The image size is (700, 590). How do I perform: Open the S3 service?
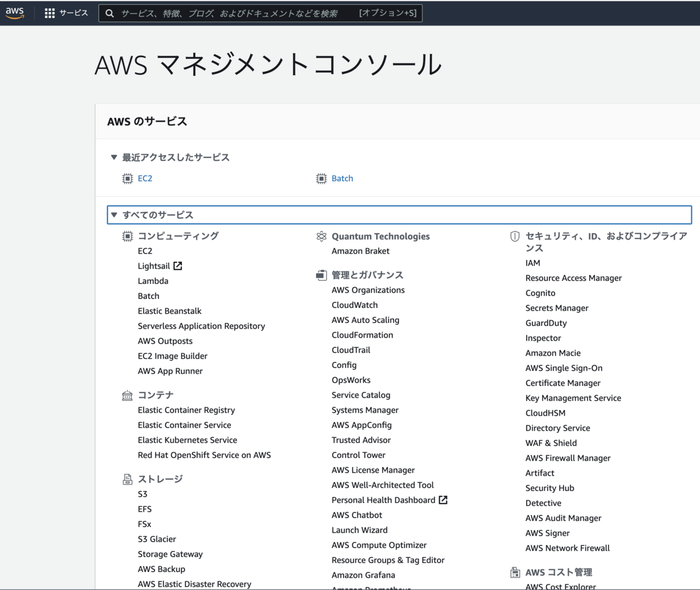coord(142,494)
